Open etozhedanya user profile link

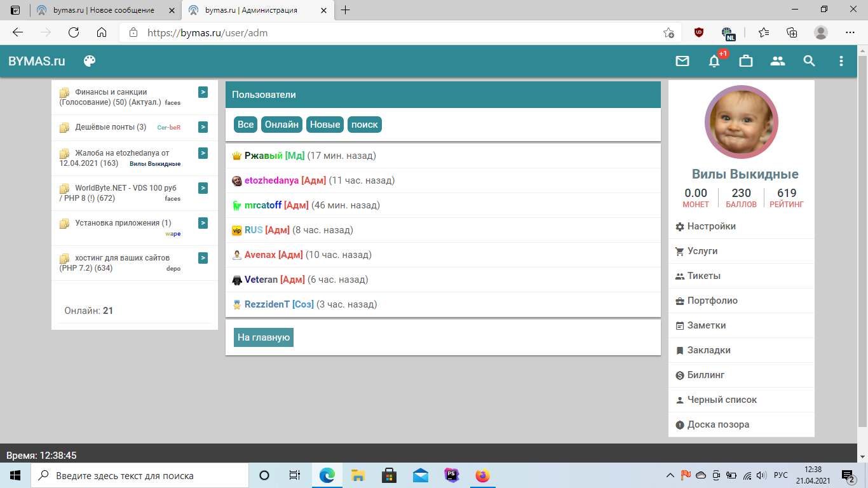271,180
